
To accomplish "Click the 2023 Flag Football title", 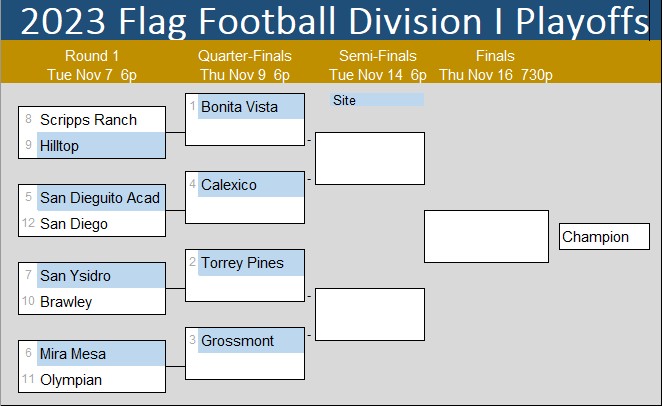I will click(331, 21).
